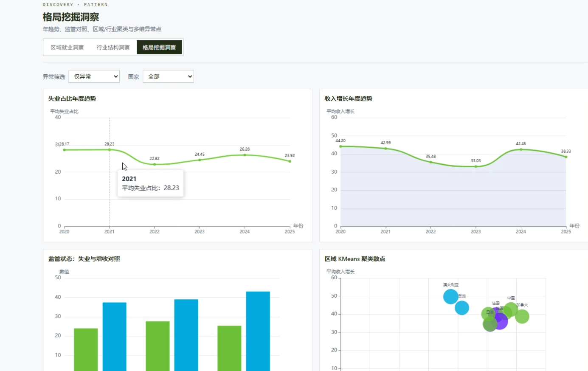Choose the 2022 point on the income growth line
Screen dimensions: 588x371
[431, 162]
